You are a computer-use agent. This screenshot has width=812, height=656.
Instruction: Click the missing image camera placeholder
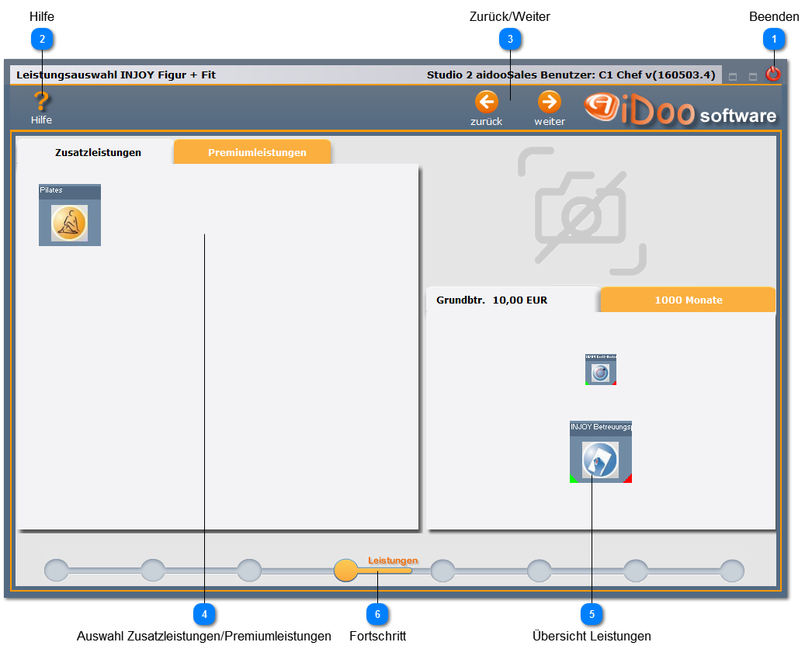pyautogui.click(x=582, y=210)
